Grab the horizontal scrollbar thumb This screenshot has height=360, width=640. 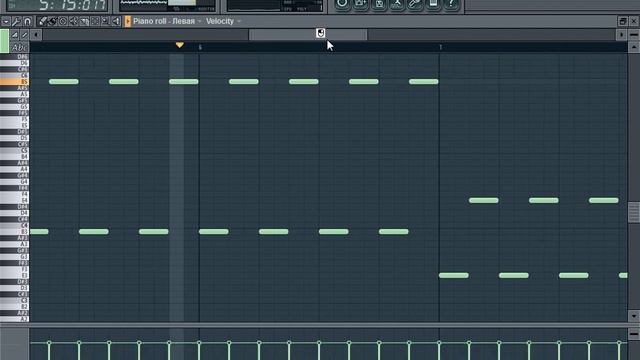point(308,35)
